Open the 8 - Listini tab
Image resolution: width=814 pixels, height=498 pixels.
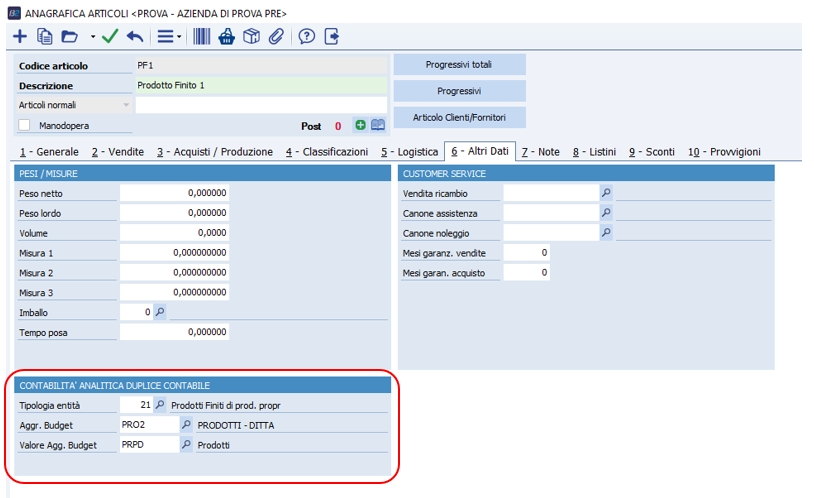[x=594, y=152]
